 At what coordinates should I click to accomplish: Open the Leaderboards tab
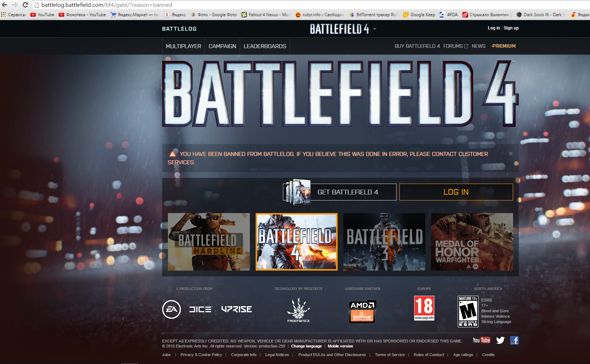tap(265, 46)
